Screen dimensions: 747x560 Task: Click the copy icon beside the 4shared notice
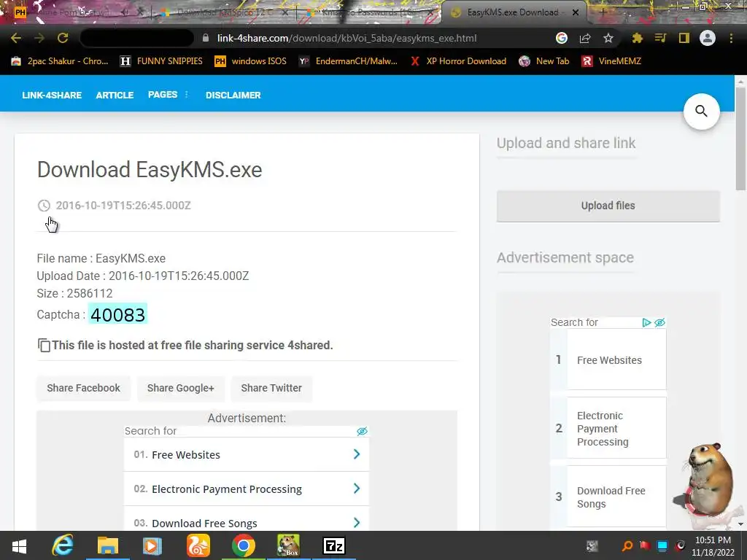click(44, 345)
